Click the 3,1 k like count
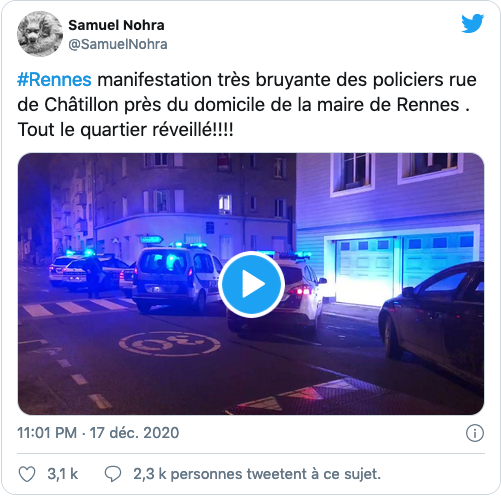The height and width of the screenshot is (499, 501). 63,474
